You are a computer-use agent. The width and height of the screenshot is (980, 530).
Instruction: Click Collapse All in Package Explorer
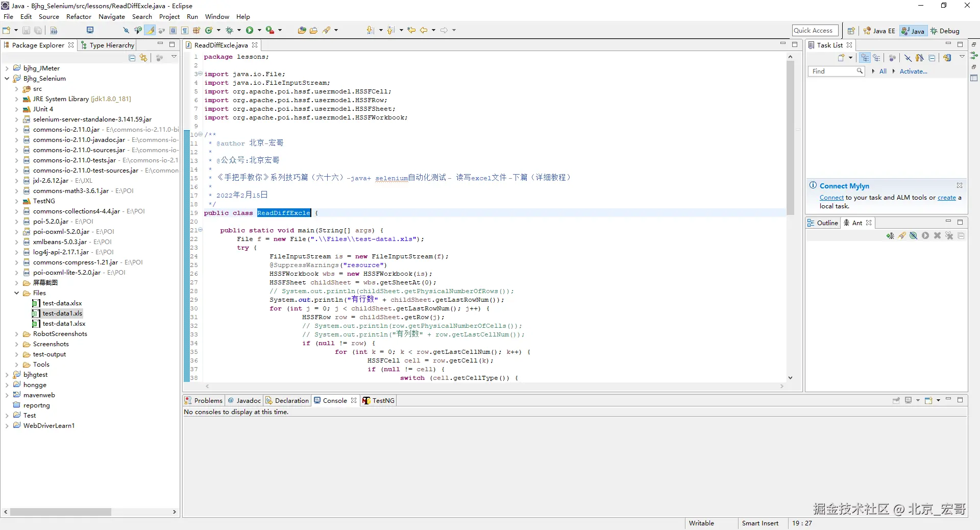(132, 58)
